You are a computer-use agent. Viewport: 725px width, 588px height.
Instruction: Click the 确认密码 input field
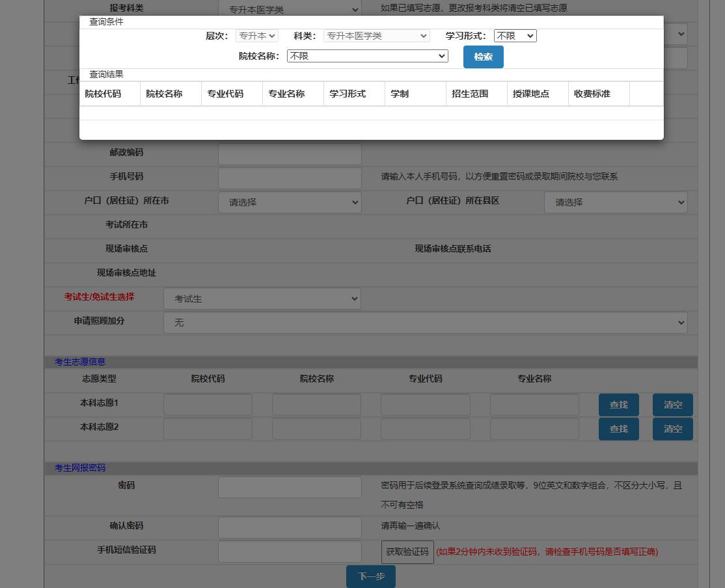pos(290,528)
